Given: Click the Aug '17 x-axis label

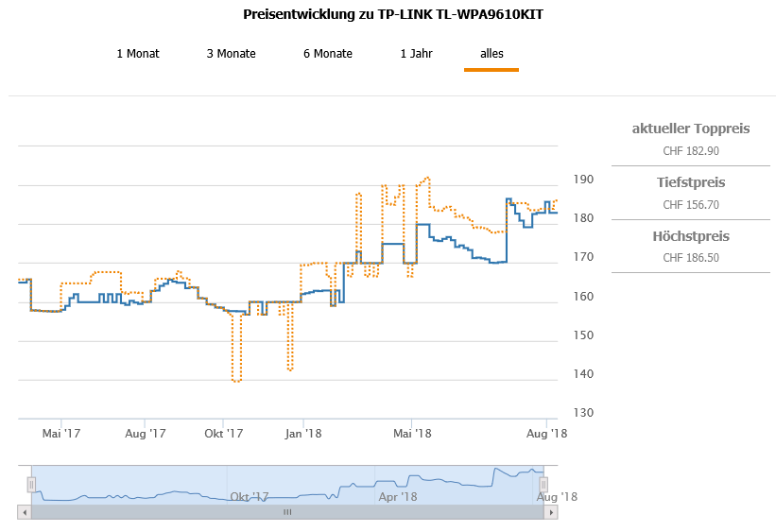Looking at the screenshot, I should (x=146, y=434).
